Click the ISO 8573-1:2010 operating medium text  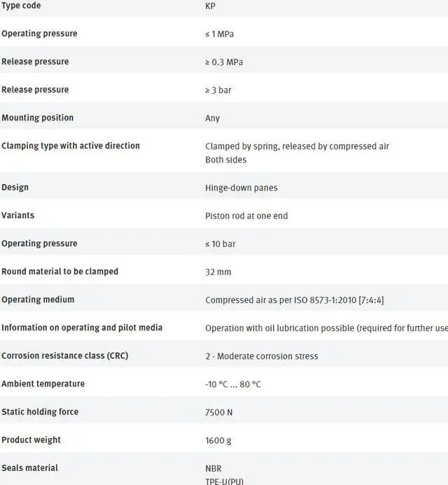click(294, 300)
